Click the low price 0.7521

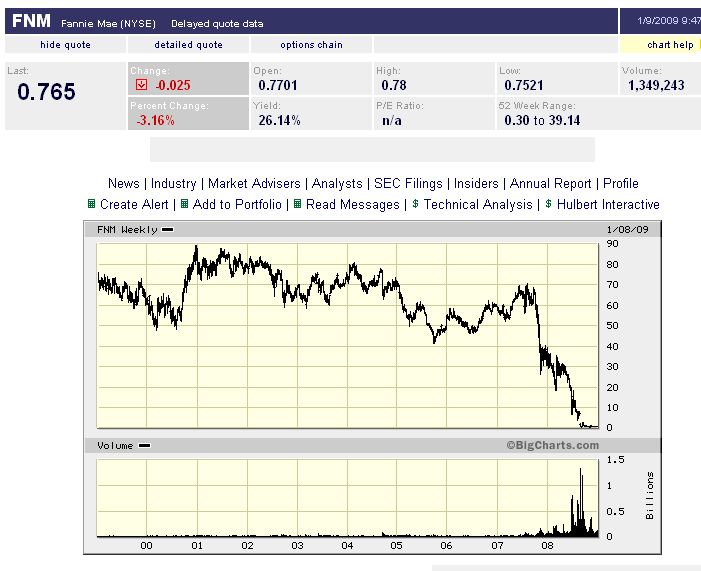(x=524, y=85)
